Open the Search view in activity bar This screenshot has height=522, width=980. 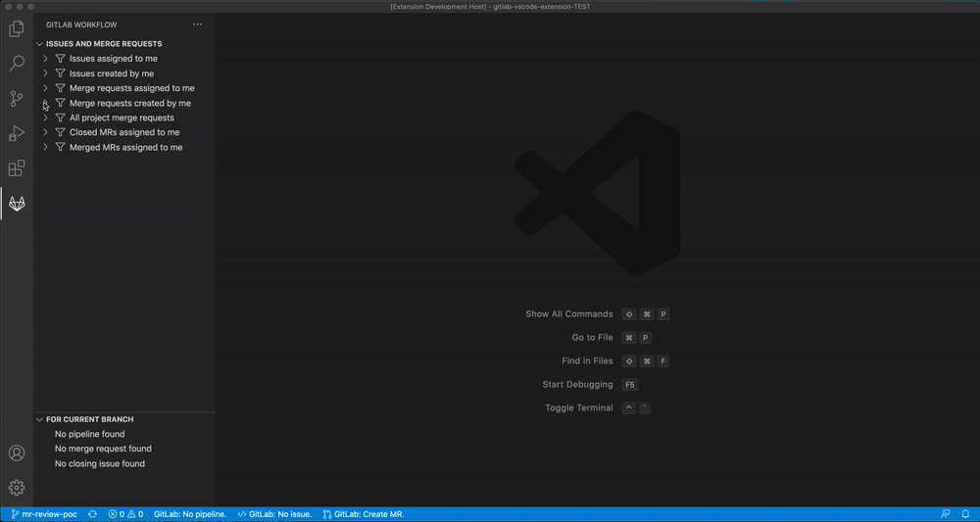17,63
